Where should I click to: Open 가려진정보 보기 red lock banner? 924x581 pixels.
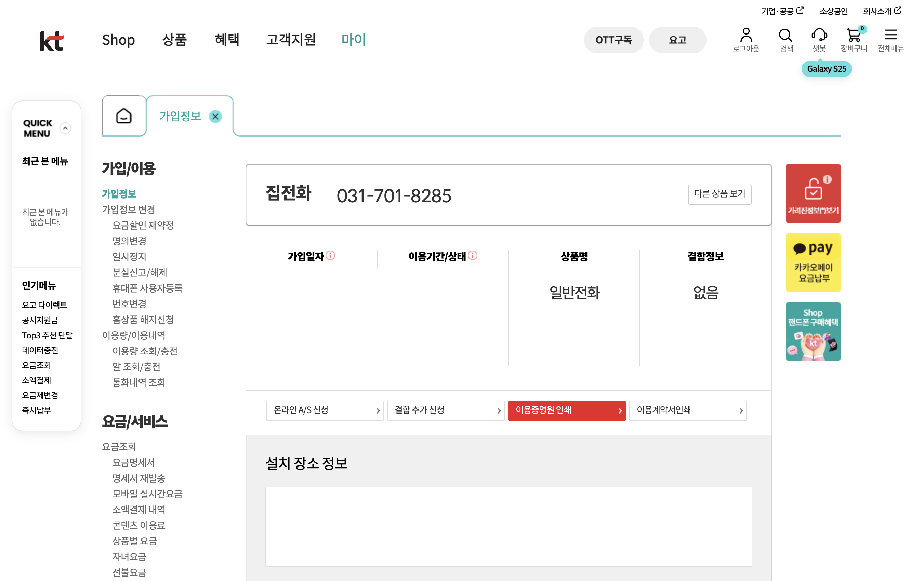813,193
